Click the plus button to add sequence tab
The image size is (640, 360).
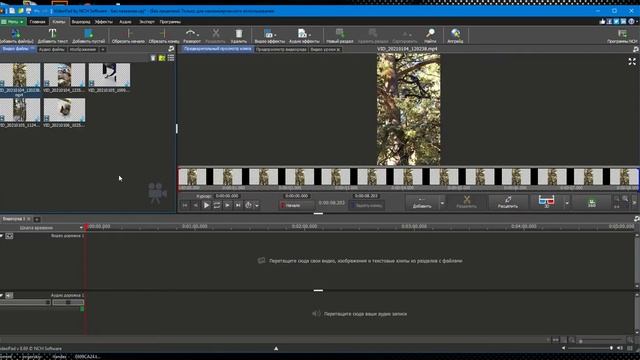click(36, 219)
